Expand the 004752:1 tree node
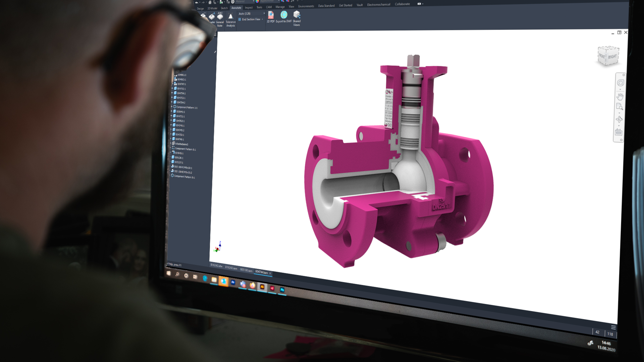This screenshot has height=362, width=644. pos(172,88)
